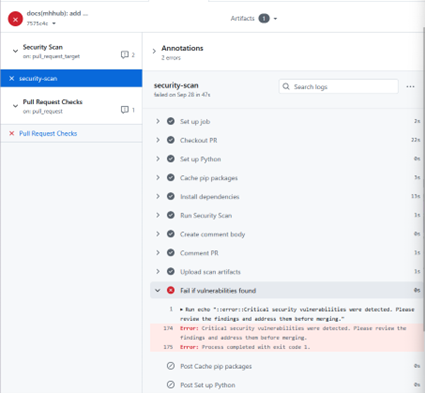The image size is (425, 393).
Task: Expand the Cache pip packages step
Action: pyautogui.click(x=158, y=178)
